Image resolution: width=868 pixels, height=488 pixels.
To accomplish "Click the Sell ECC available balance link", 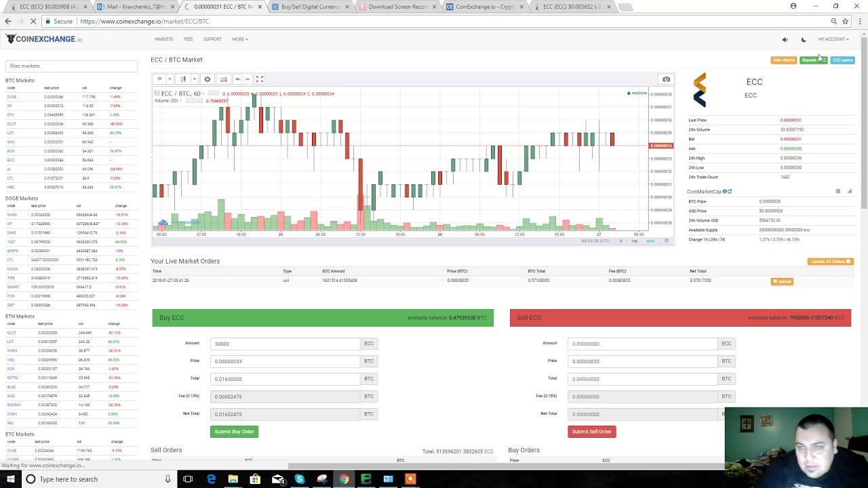I will tap(796, 318).
